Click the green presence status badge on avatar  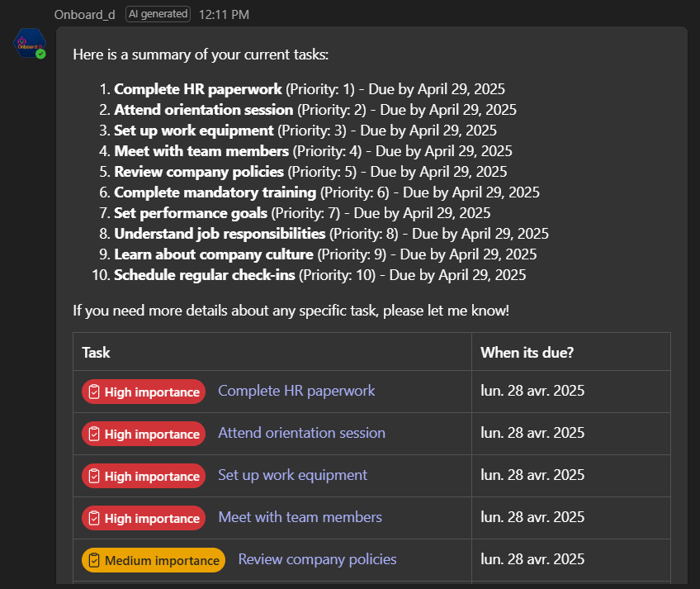[x=40, y=54]
